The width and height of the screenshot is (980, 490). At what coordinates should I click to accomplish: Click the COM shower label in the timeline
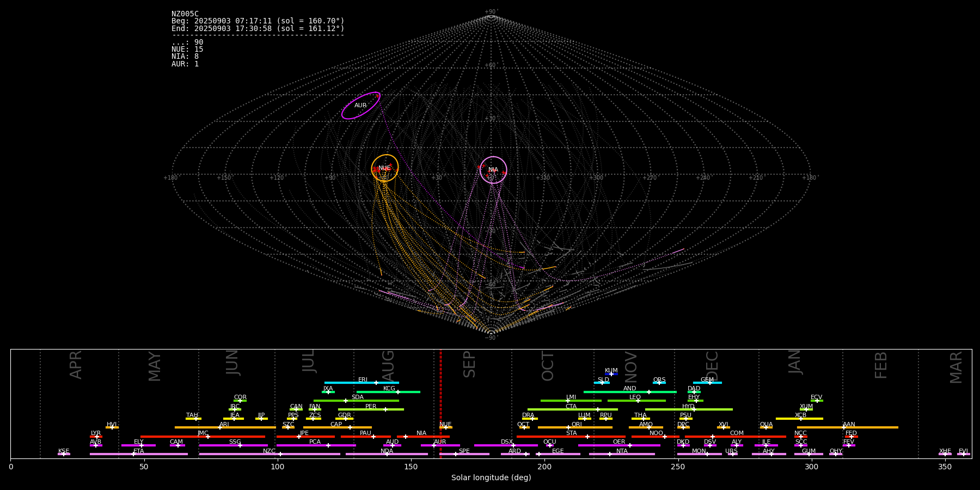coord(737,433)
